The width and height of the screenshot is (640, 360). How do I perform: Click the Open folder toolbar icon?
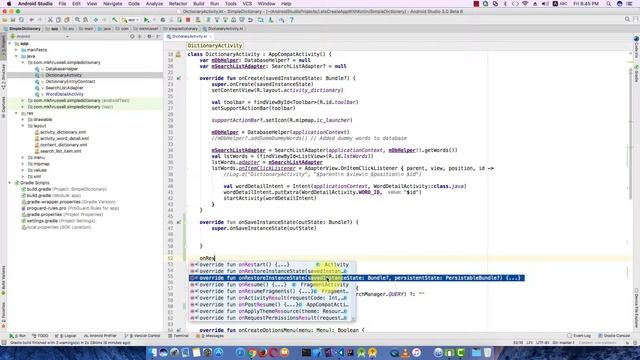5,20
